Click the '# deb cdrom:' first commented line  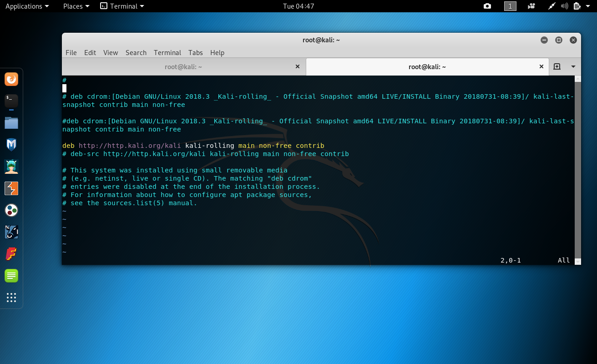coord(318,101)
